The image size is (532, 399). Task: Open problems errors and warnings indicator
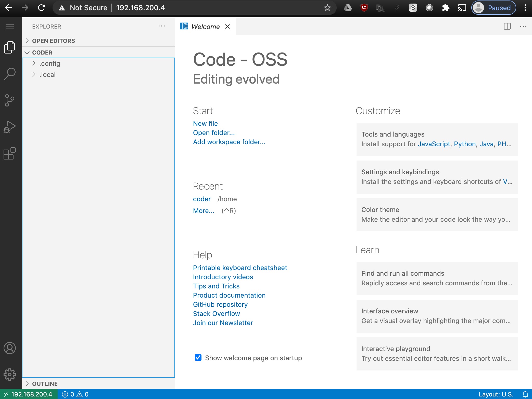point(75,394)
